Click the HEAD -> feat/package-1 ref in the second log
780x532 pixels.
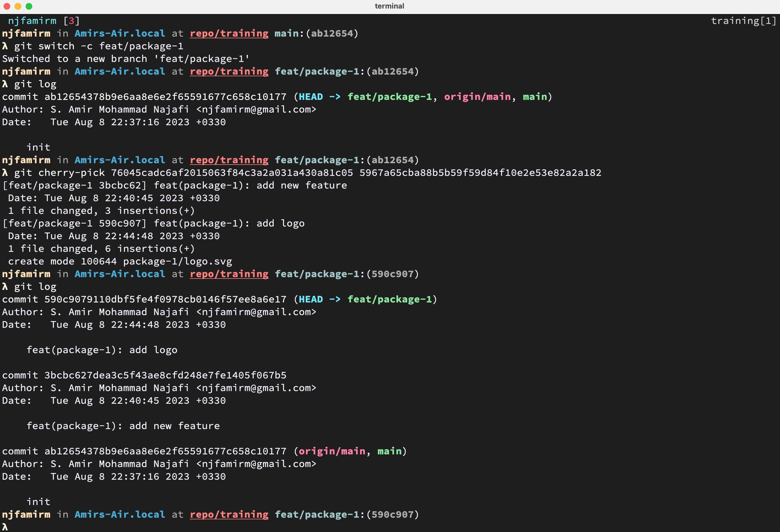click(x=365, y=299)
